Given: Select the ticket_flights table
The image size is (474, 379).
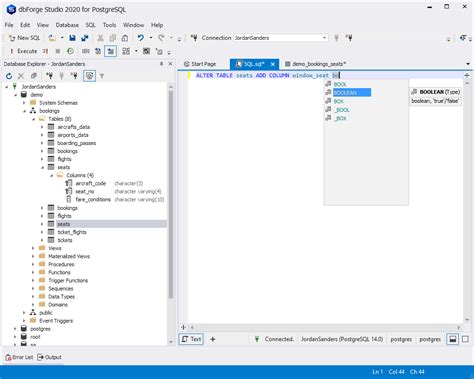Looking at the screenshot, I should point(72,232).
